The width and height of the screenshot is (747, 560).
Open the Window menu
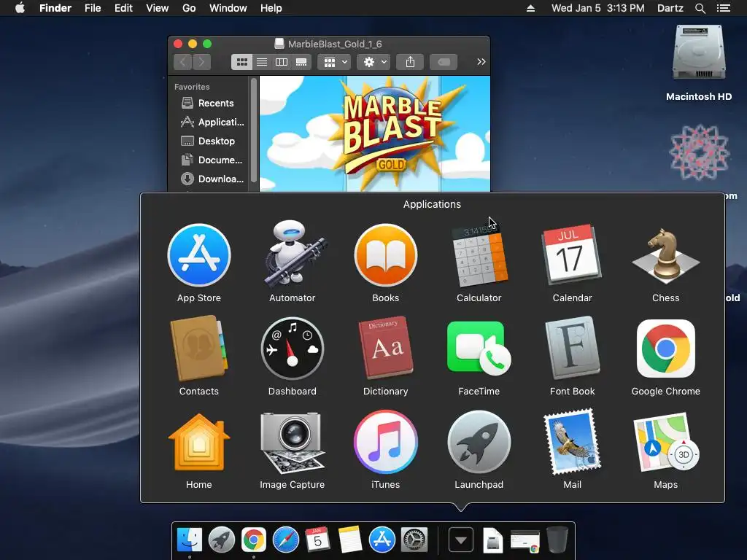(228, 8)
